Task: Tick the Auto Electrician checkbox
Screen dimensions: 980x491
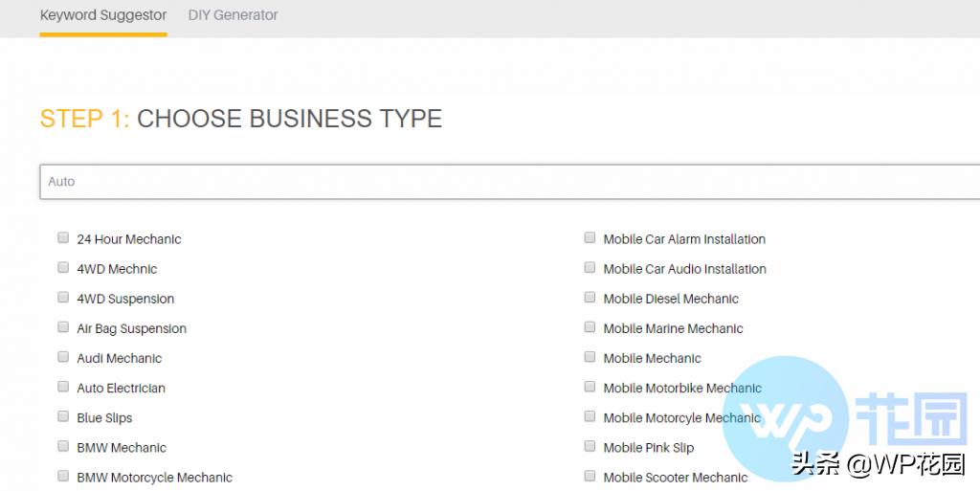Action: point(63,387)
